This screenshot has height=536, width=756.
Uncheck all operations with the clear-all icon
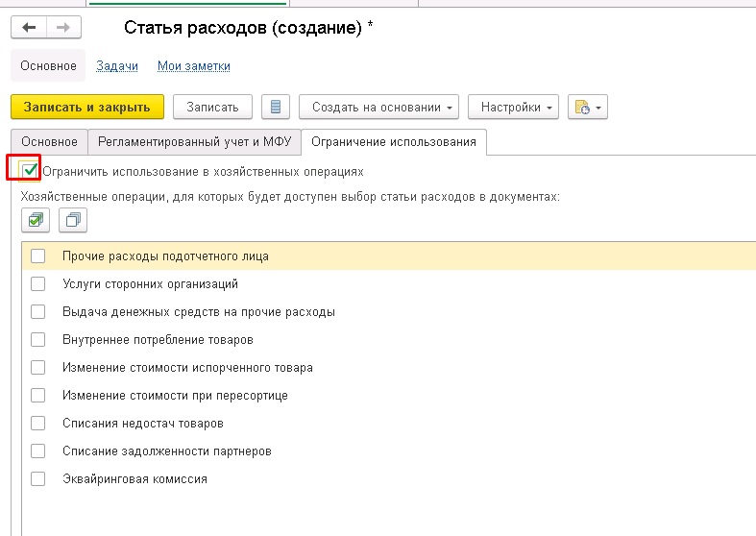[x=73, y=220]
